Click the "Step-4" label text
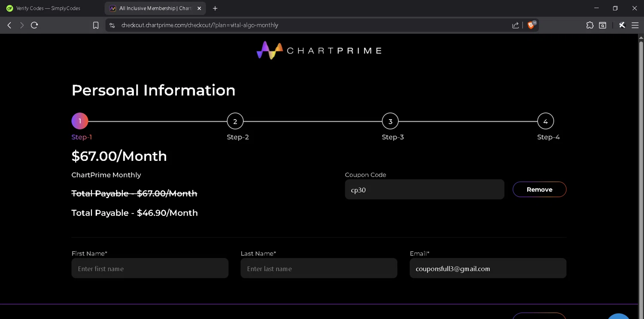 pos(548,137)
